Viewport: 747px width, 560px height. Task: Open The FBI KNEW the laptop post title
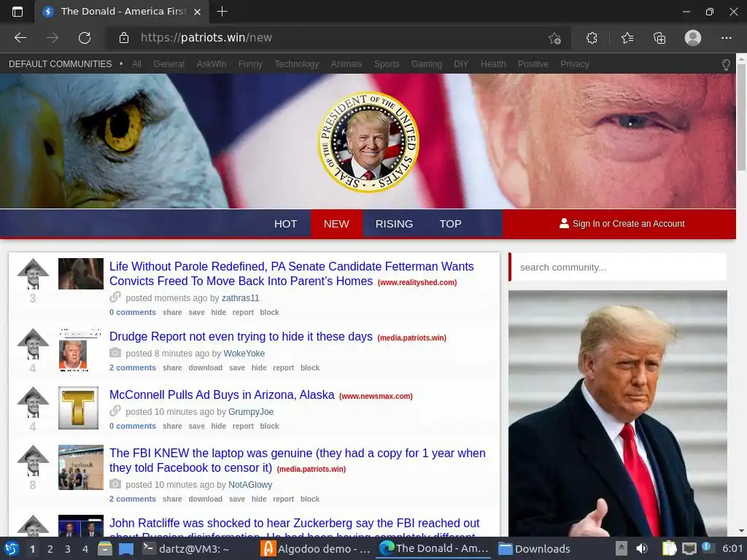click(298, 461)
